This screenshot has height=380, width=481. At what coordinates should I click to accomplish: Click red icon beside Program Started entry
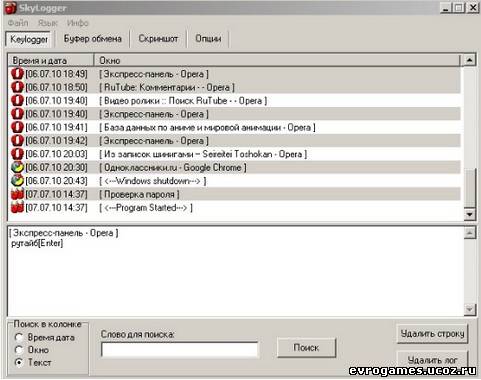pyautogui.click(x=17, y=207)
